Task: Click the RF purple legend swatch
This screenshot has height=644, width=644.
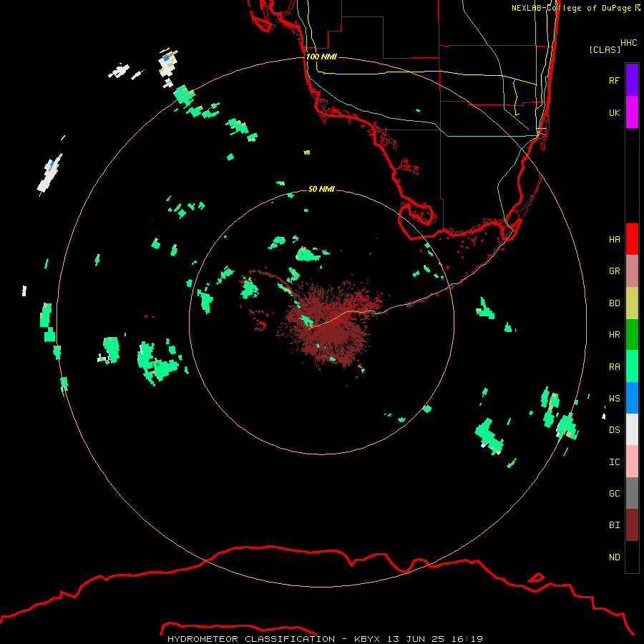Action: tap(632, 80)
